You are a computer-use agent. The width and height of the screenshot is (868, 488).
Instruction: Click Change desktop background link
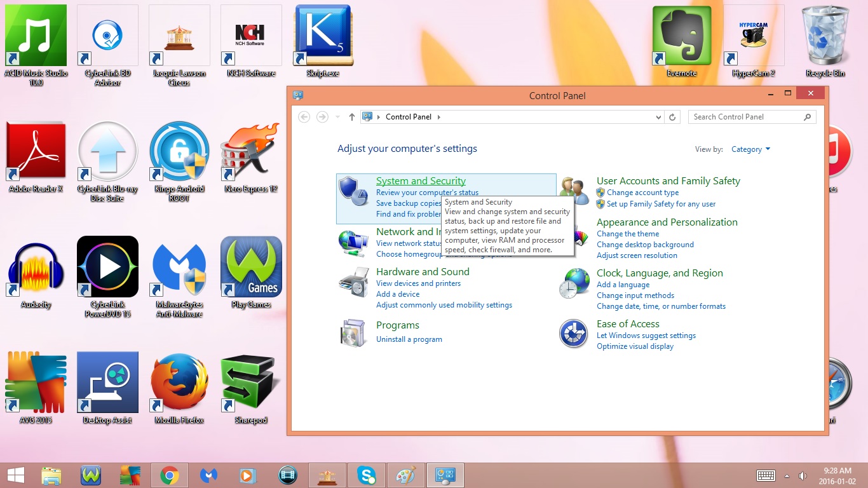(645, 245)
